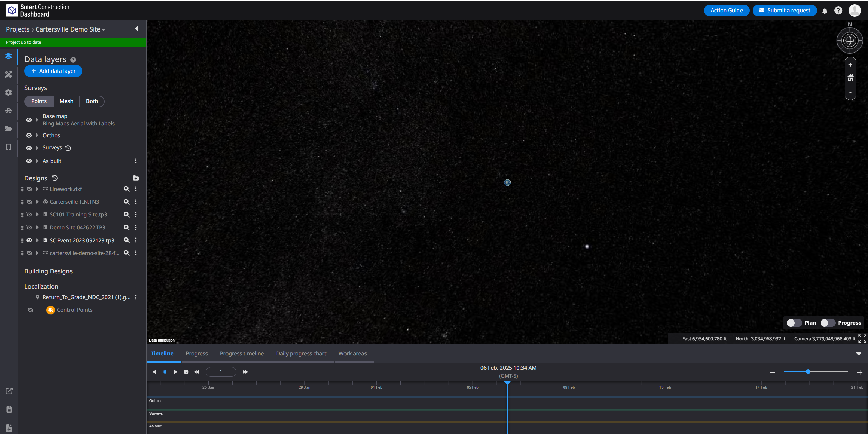Click the export share icon in sidebar
868x434 pixels.
(x=9, y=391)
